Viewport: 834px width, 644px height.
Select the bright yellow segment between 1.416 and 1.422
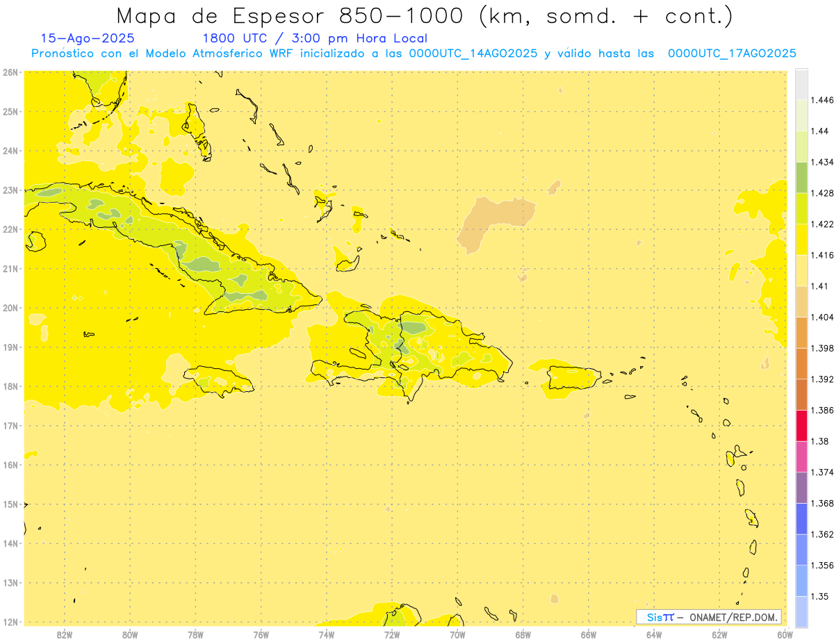(801, 240)
